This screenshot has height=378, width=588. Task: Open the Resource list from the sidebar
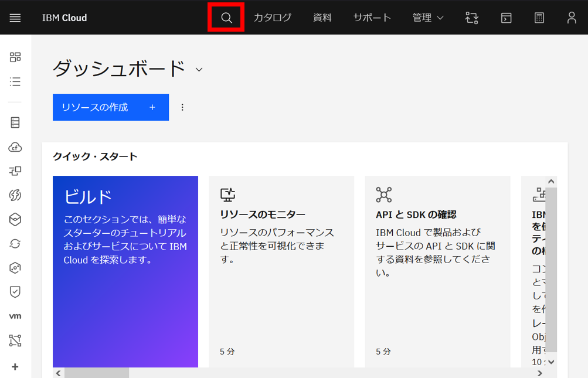15,81
